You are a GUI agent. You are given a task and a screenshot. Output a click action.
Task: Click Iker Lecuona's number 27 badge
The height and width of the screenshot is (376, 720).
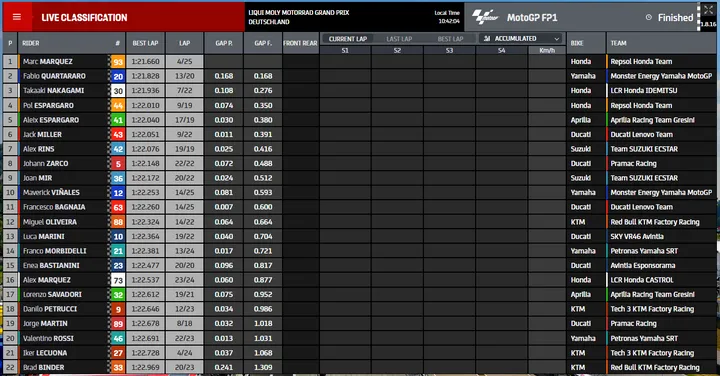pos(118,353)
